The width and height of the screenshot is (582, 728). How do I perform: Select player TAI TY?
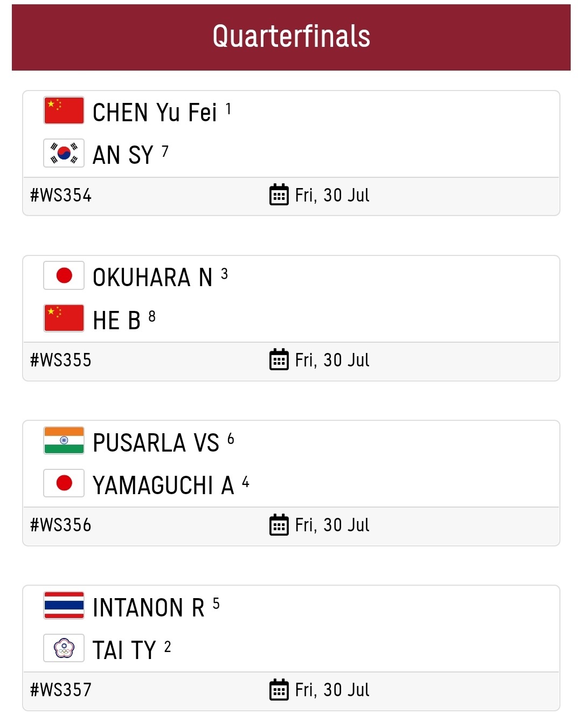click(x=124, y=650)
